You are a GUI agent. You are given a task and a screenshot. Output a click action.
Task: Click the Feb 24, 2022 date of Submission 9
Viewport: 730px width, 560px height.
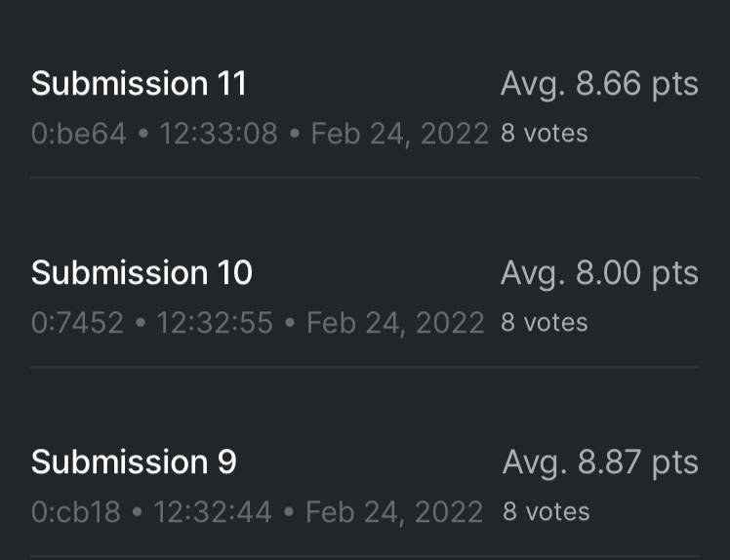394,512
